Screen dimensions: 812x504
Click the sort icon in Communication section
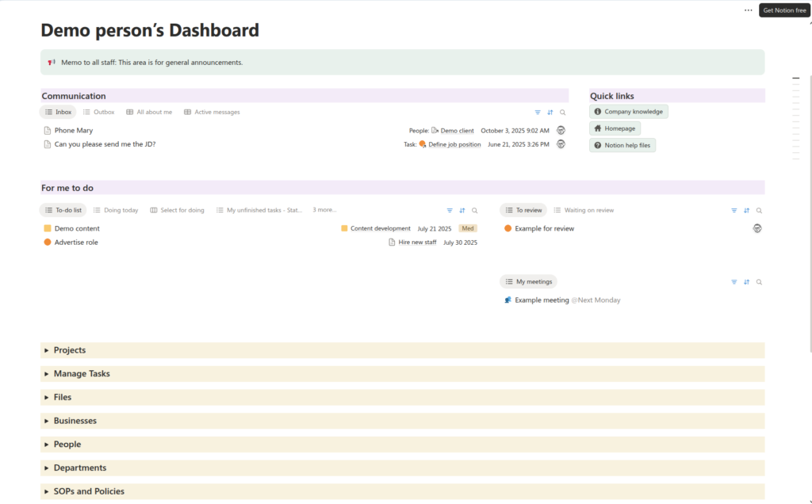click(x=550, y=113)
